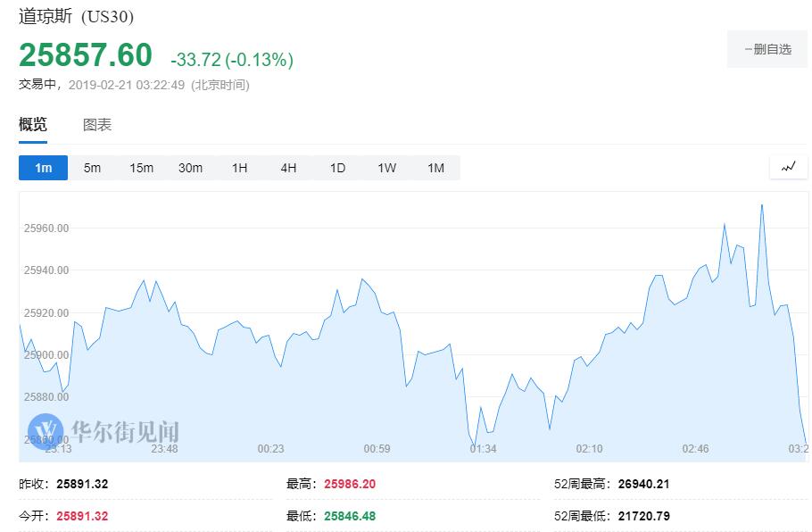Click the chart peak near 25960
The image size is (812, 532).
[761, 205]
